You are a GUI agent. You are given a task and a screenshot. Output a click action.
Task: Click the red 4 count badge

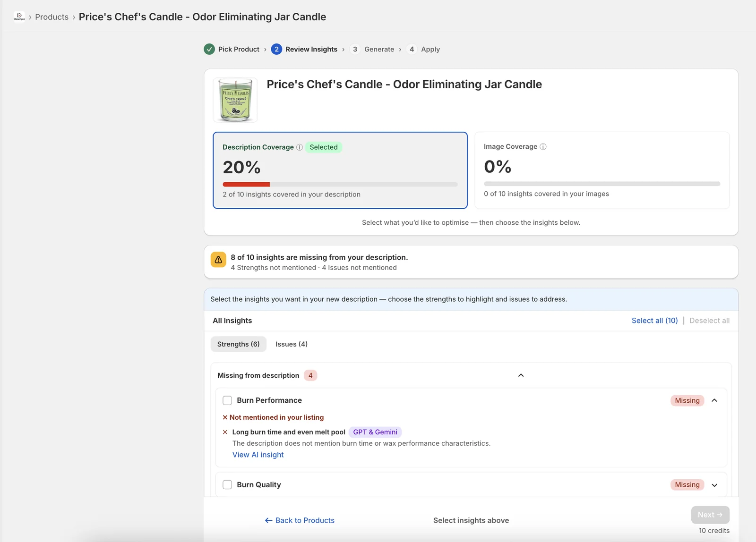[x=310, y=375]
